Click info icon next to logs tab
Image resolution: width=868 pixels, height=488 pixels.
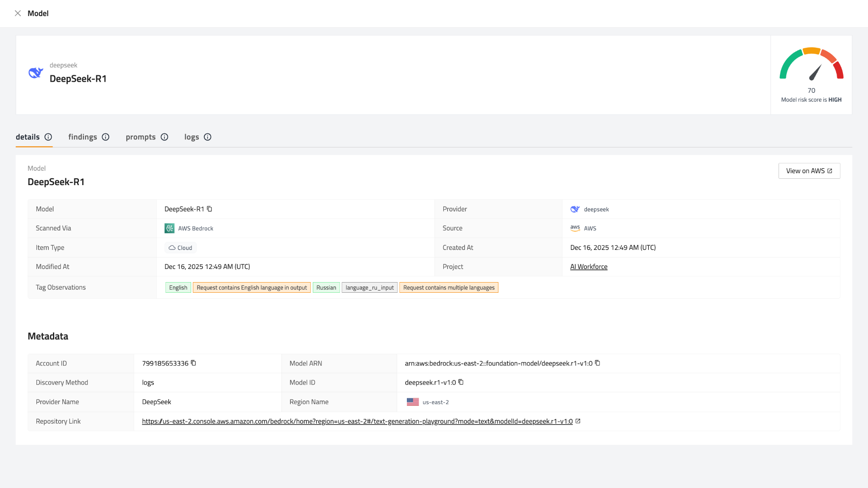(x=208, y=137)
